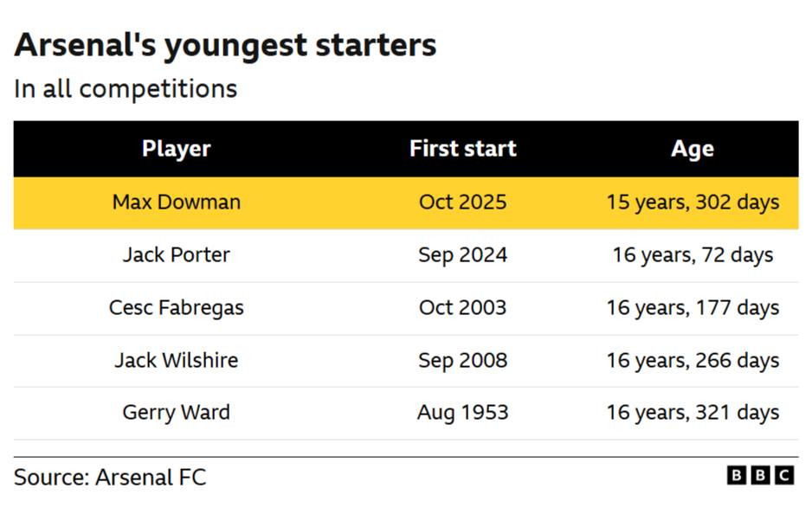Image resolution: width=812 pixels, height=514 pixels.
Task: Select the Max Dowman name cell
Action: point(177,202)
